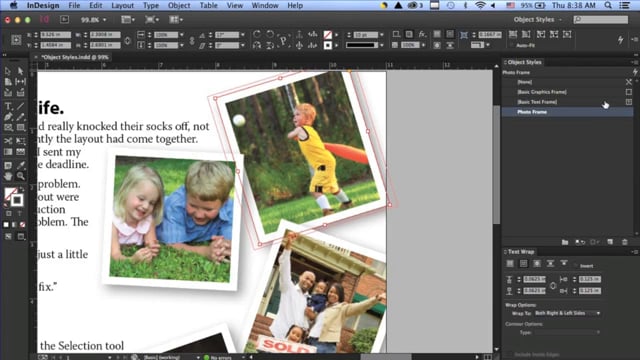Image resolution: width=640 pixels, height=360 pixels.
Task: Enable wrap around object shape
Action: coord(537,264)
